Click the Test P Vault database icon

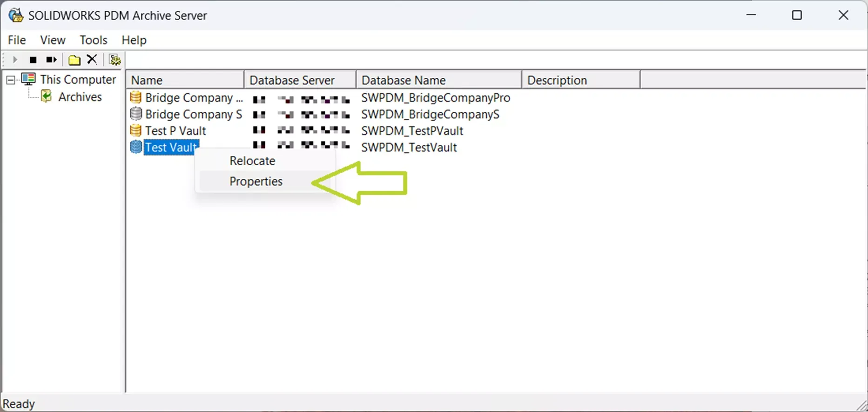[x=135, y=130]
